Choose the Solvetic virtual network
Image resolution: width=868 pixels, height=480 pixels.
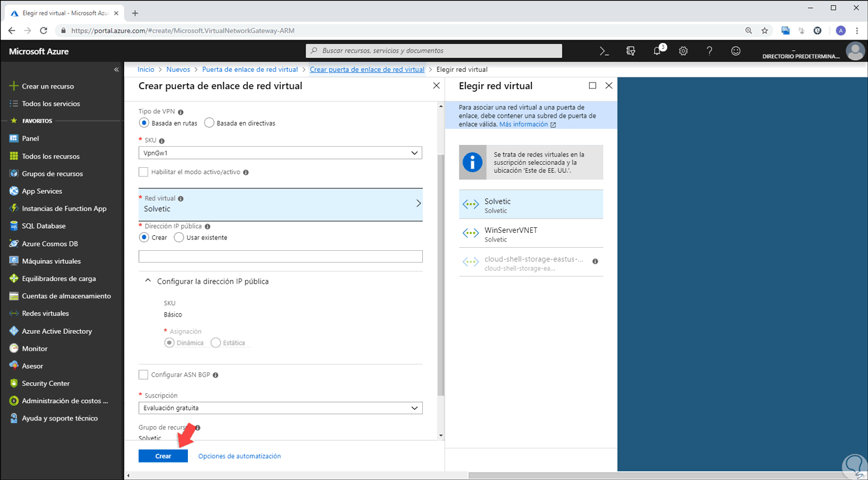[531, 204]
